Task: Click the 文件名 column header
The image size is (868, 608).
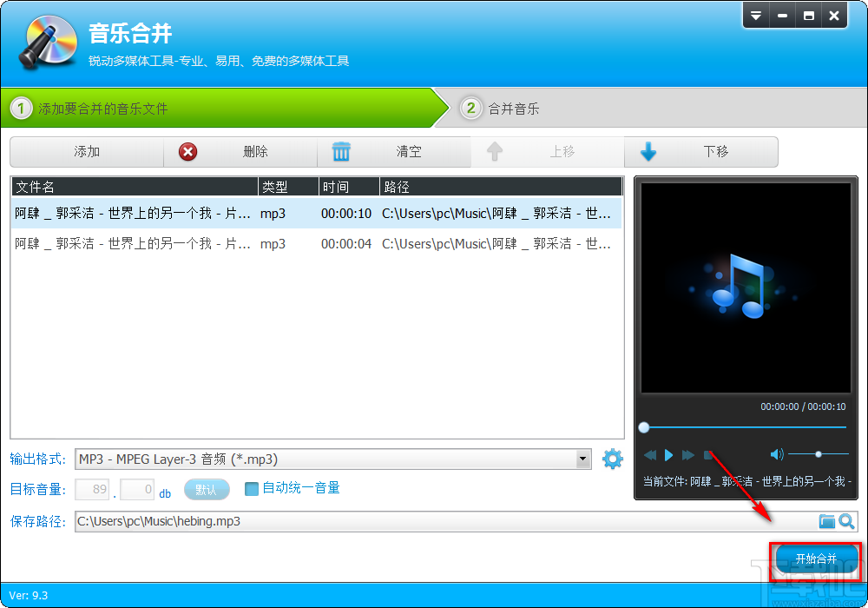Action: click(135, 187)
